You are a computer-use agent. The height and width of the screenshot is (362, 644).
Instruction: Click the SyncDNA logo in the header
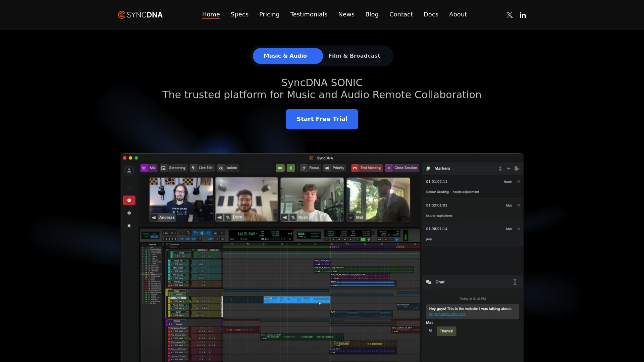pos(140,15)
